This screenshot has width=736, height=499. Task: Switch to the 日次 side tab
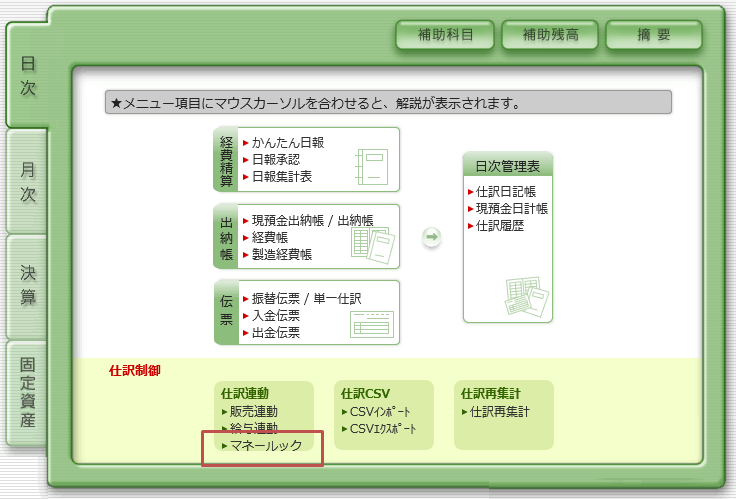click(x=27, y=75)
